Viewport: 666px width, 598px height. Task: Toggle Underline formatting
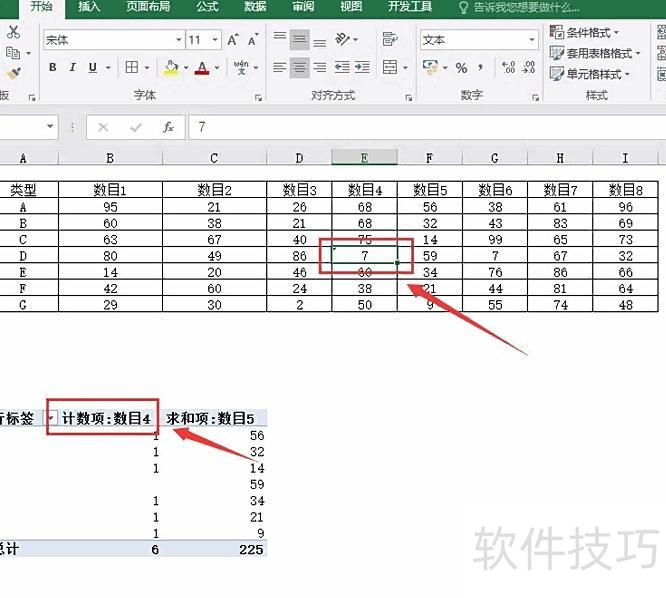tap(93, 67)
